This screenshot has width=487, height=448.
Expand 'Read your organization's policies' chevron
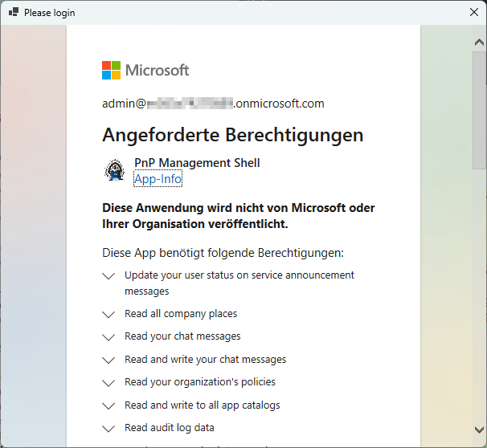(x=109, y=382)
